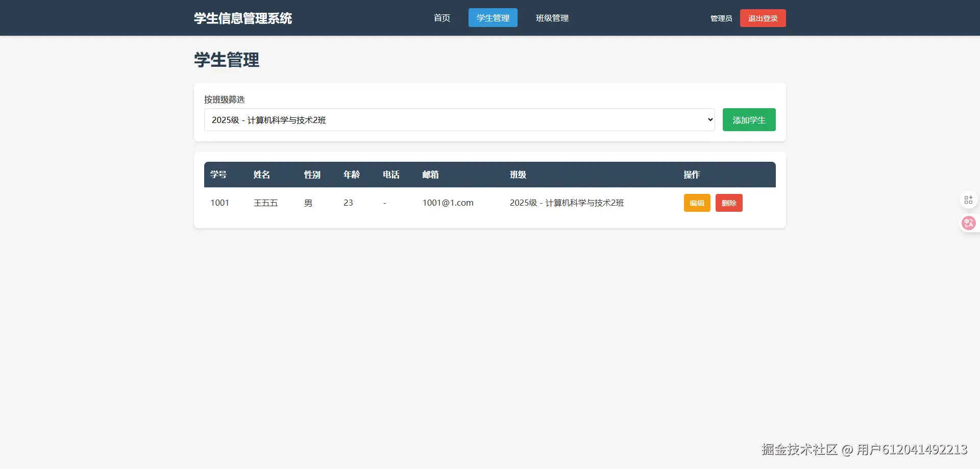Screen dimensions: 980x469
Task: Click the 学号 column header
Action: [x=218, y=175]
